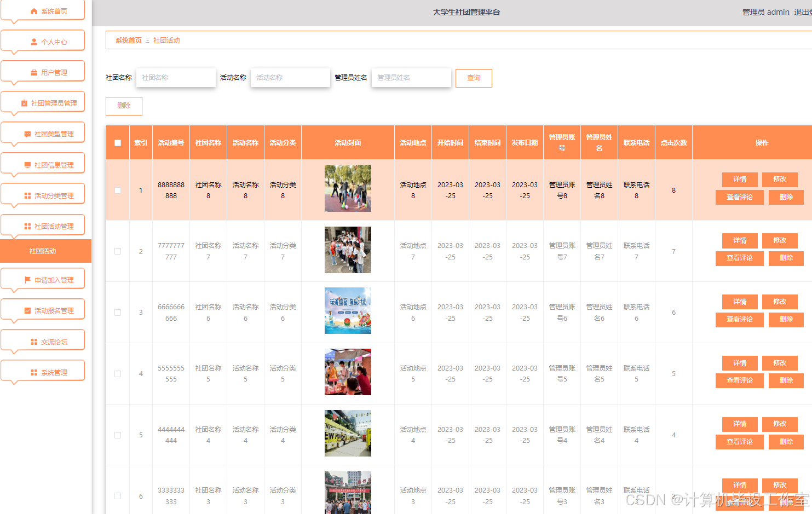
Task: Click 修改 button for row 4
Action: (x=780, y=363)
